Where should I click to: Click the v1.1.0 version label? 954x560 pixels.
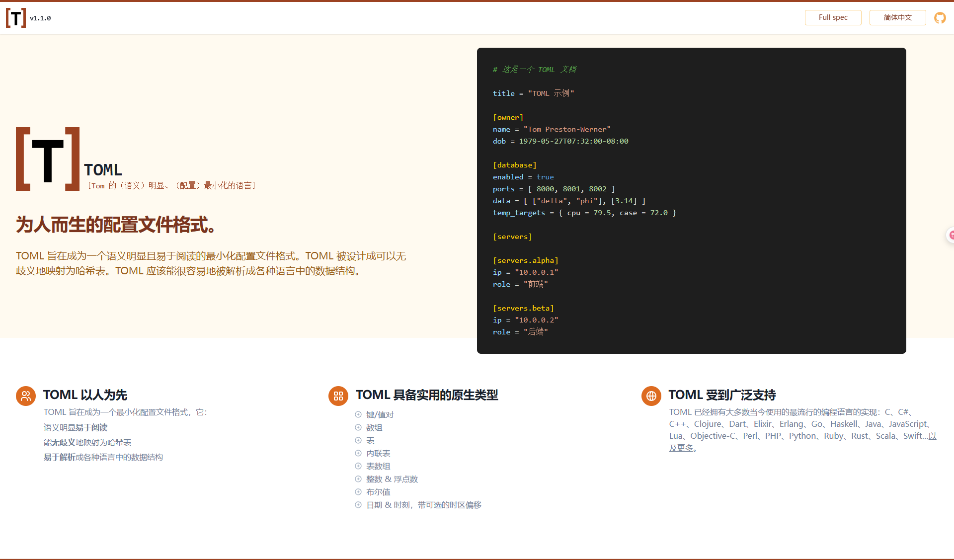point(40,18)
